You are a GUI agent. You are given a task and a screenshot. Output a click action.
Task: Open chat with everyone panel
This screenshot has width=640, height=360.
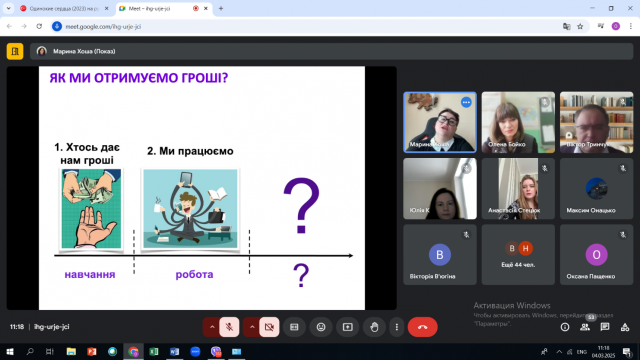point(605,327)
